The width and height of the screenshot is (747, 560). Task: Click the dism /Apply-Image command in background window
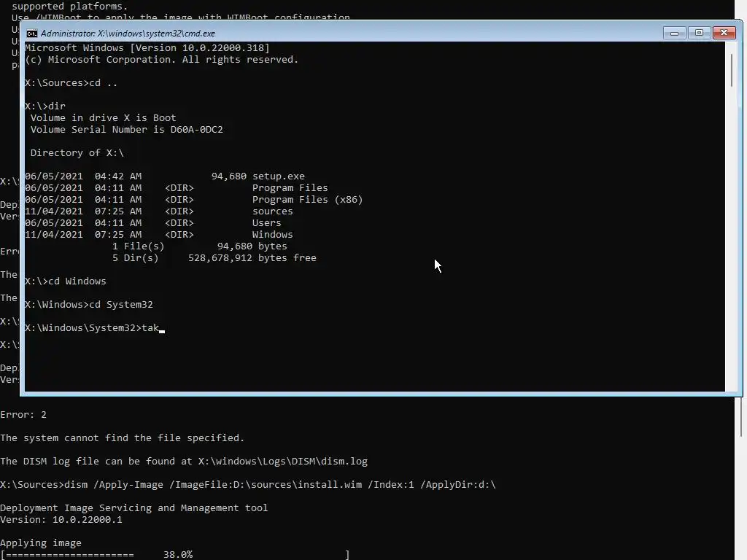tap(248, 485)
